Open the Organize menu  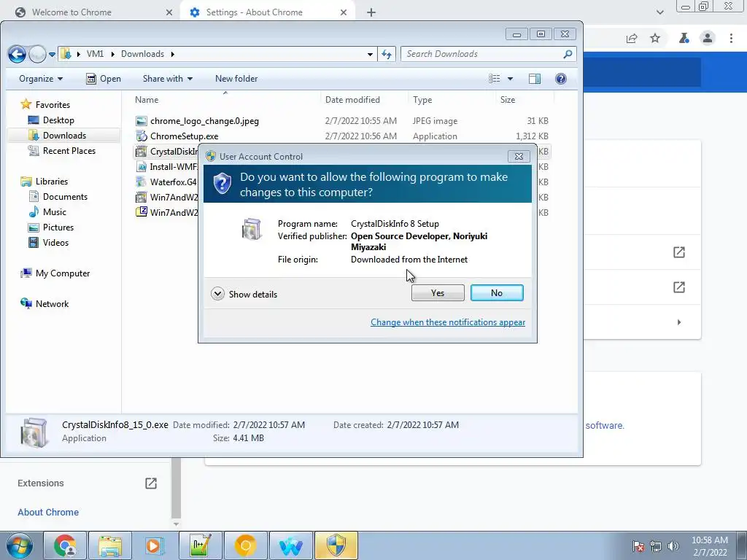pos(41,79)
